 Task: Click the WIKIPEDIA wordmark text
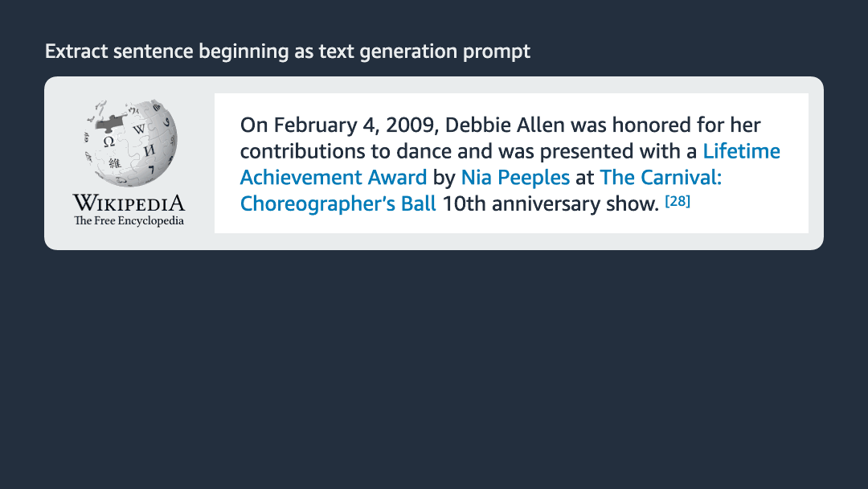129,203
